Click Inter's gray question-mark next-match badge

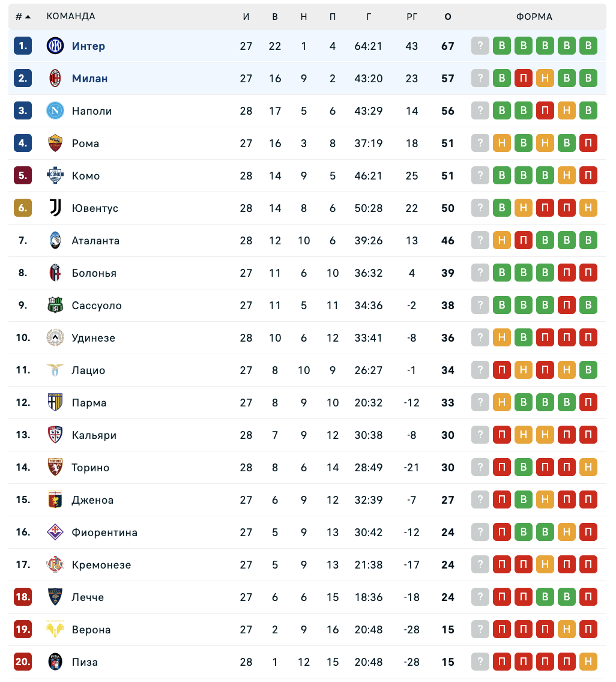click(480, 46)
